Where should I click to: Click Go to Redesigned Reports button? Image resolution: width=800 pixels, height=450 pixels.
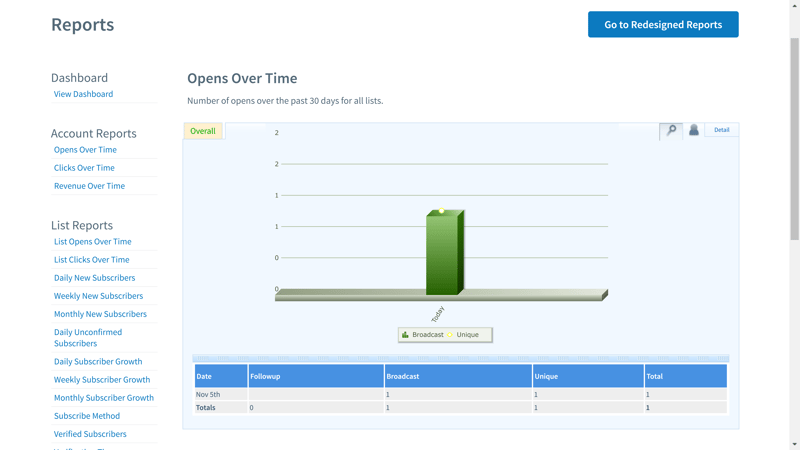coord(663,25)
